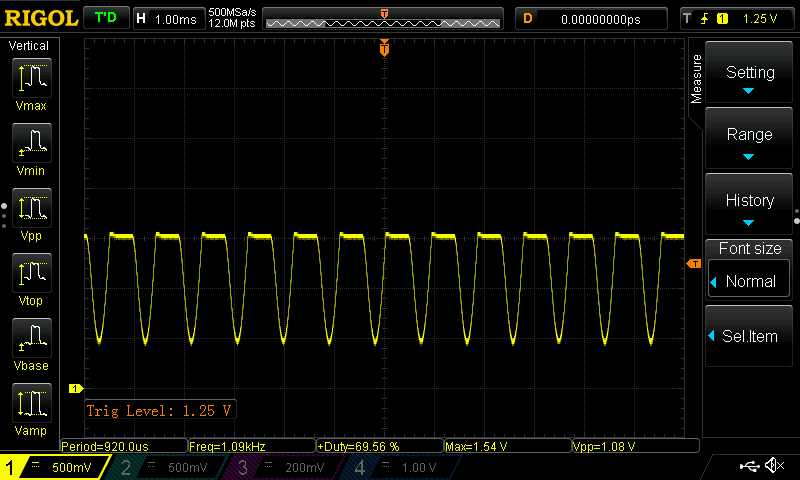Click the orange trigger position marker at top
This screenshot has height=480, width=800.
point(384,48)
